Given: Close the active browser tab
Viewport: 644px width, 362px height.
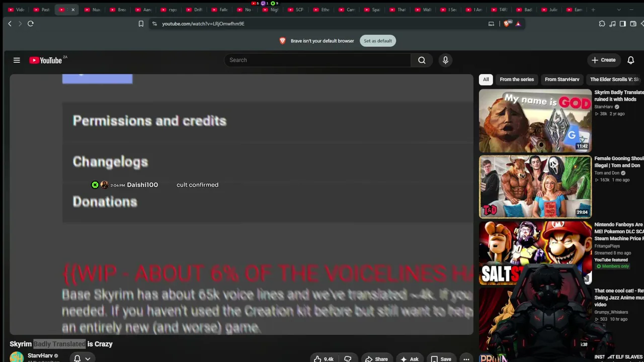Looking at the screenshot, I should (73, 10).
